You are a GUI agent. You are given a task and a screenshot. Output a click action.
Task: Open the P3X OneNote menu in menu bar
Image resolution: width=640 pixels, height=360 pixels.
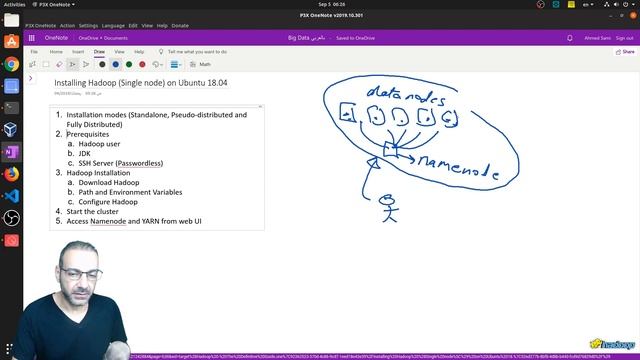(40, 26)
